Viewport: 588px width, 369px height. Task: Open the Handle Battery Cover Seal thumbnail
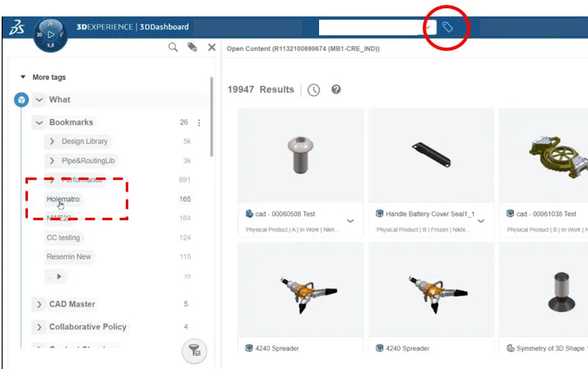click(431, 155)
